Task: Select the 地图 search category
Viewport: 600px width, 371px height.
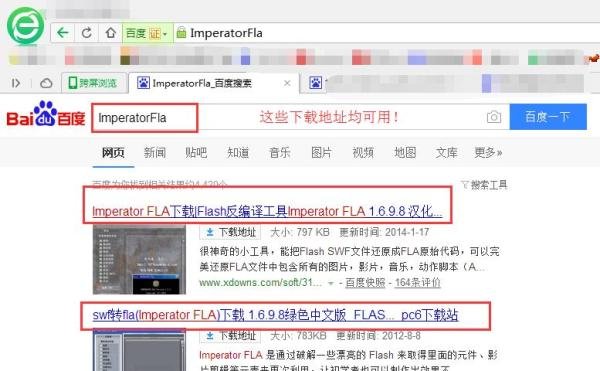Action: tap(405, 153)
